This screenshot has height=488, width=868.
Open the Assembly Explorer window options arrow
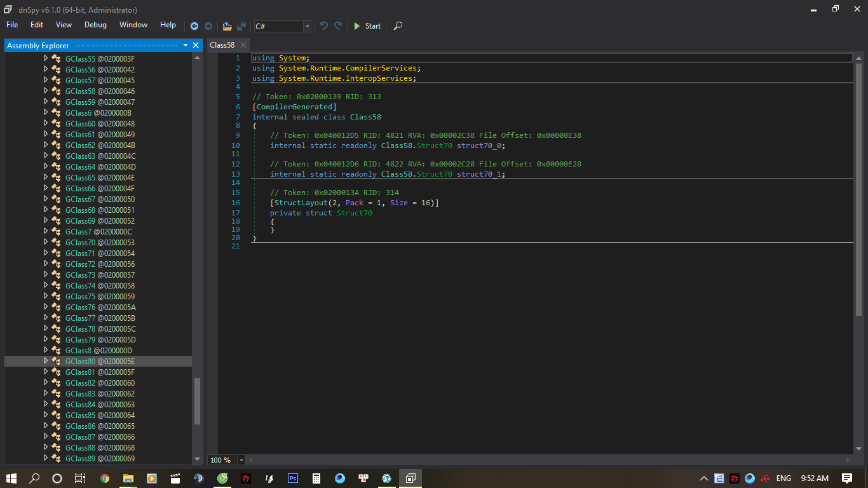point(186,45)
